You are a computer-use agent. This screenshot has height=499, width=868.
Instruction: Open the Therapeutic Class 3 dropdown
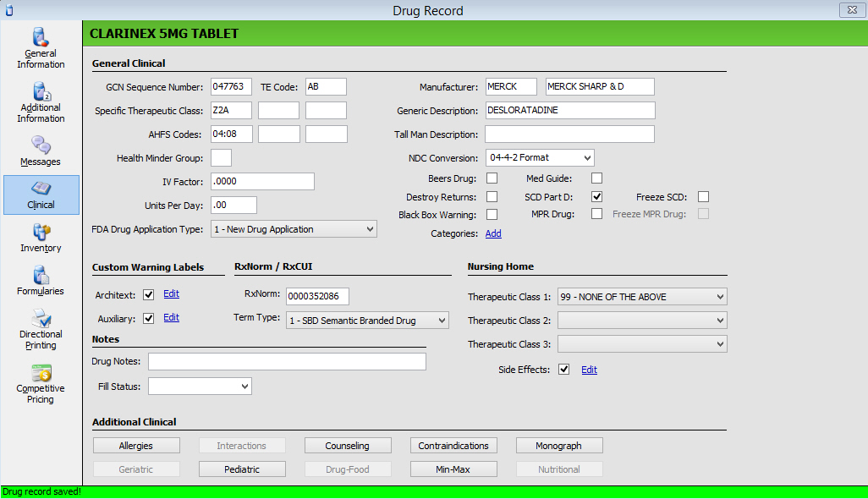pos(642,344)
